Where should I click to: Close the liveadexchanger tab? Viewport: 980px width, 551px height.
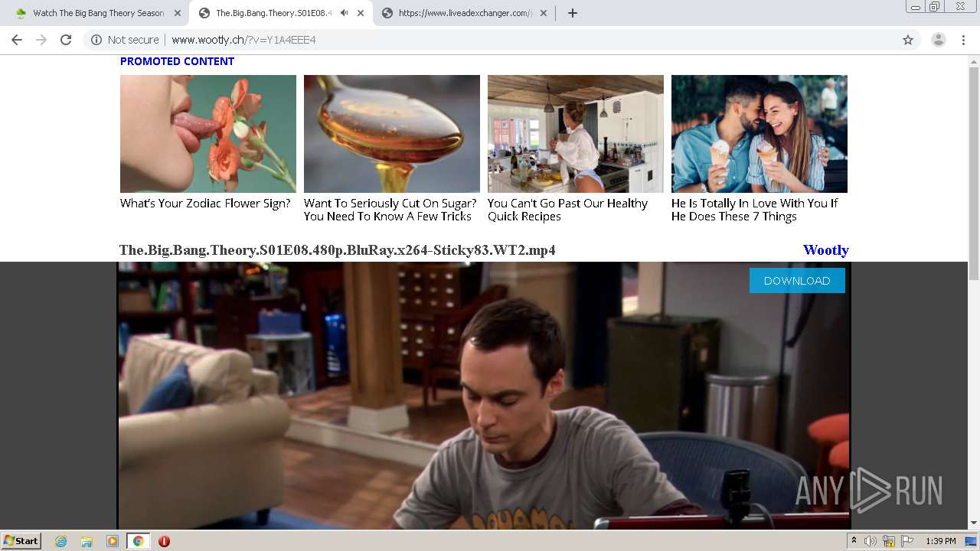click(544, 13)
